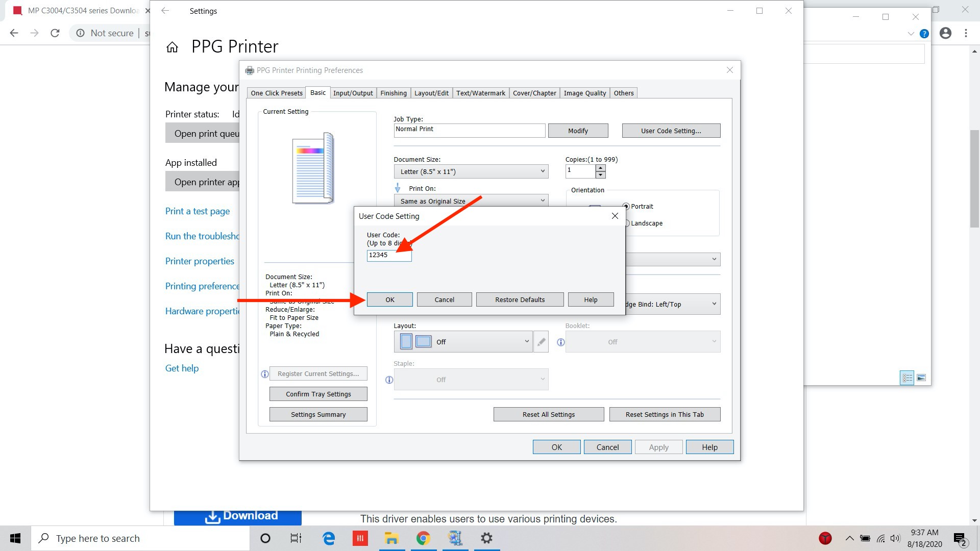Open Cortana circle icon on taskbar
The height and width of the screenshot is (551, 980).
coord(265,538)
